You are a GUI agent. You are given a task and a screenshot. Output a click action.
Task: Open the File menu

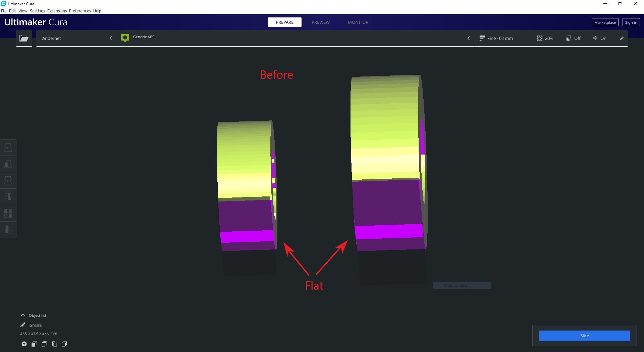[x=4, y=11]
